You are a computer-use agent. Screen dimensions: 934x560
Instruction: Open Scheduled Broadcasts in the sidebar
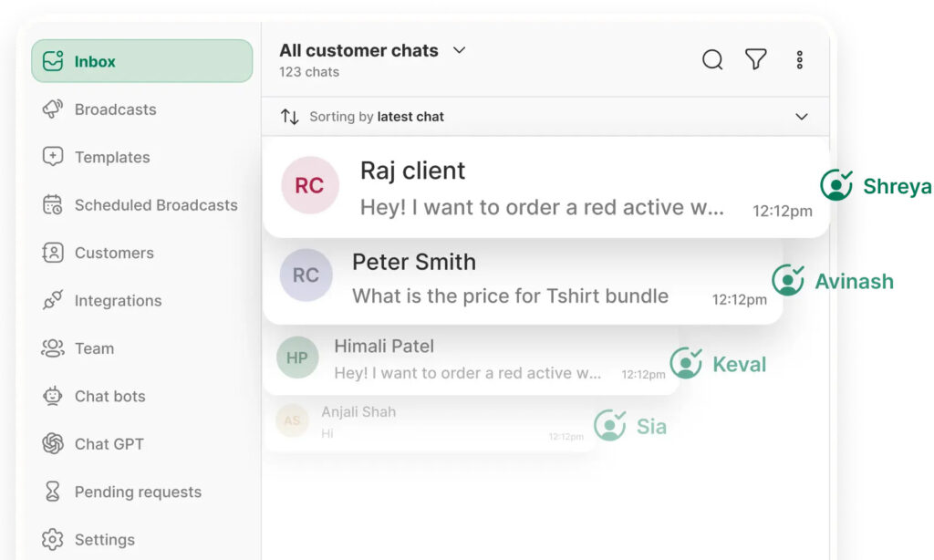pos(155,205)
